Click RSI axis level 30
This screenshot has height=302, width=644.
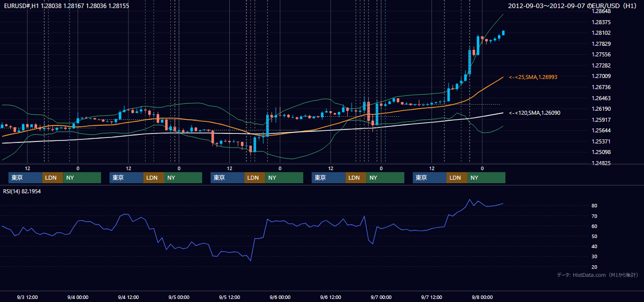pos(594,256)
